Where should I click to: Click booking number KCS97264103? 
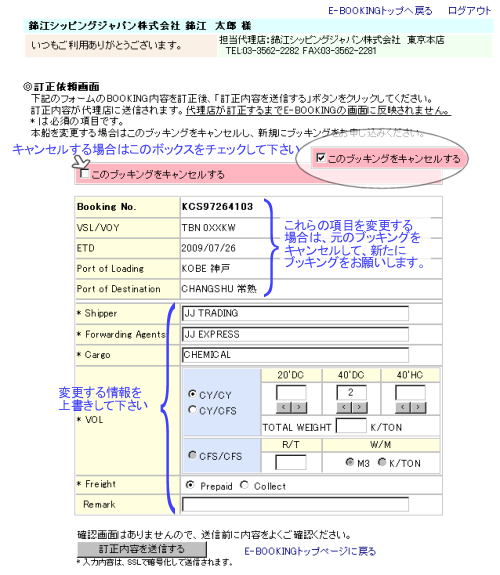(218, 206)
